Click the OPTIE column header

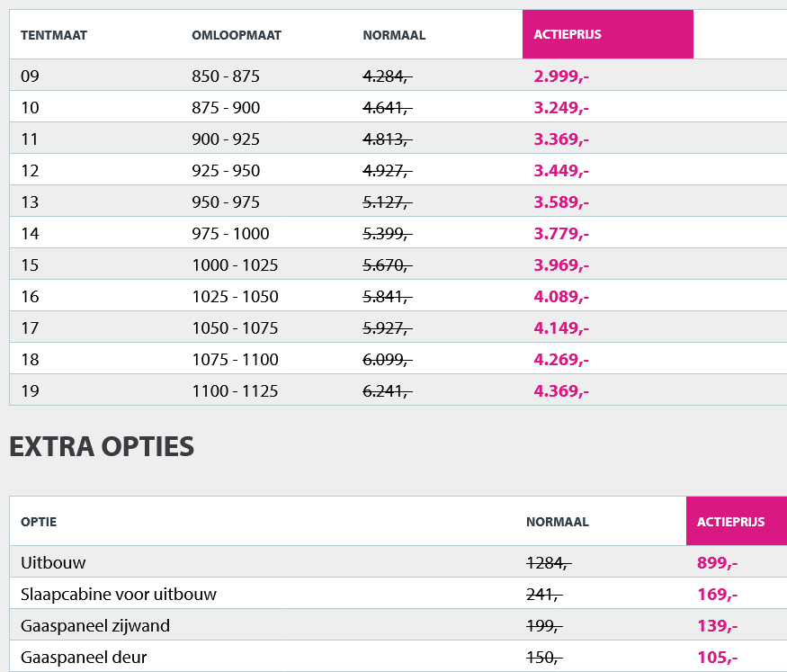click(39, 522)
